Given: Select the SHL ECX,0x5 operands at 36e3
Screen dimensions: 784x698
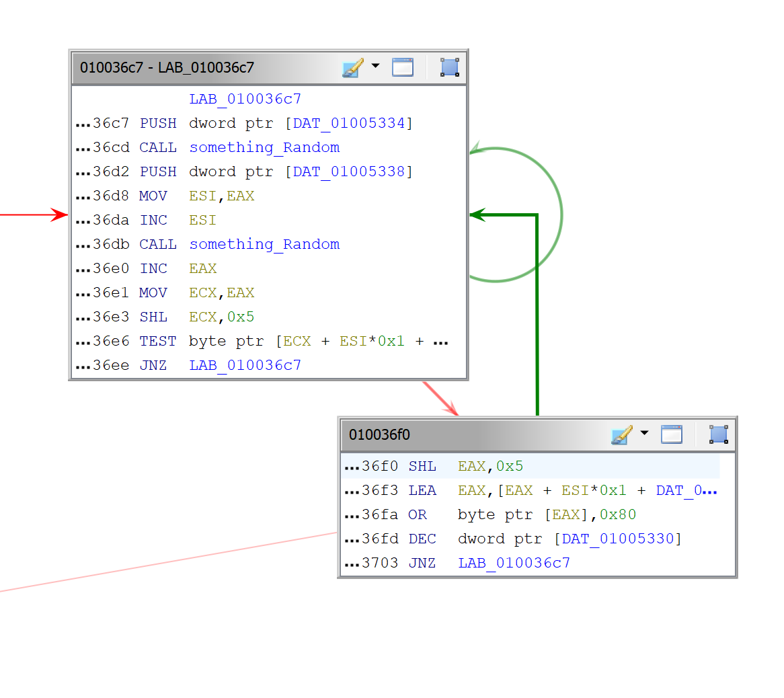Looking at the screenshot, I should point(221,317).
